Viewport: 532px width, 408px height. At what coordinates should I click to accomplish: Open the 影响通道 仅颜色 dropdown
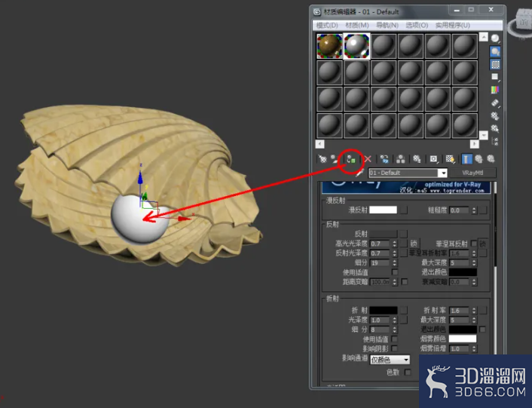coord(390,360)
